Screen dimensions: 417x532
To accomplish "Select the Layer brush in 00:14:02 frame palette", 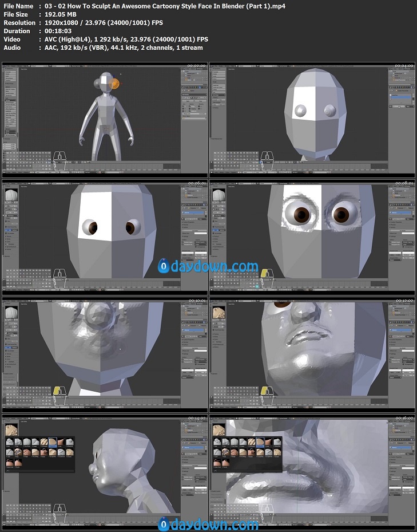I will tap(10, 452).
